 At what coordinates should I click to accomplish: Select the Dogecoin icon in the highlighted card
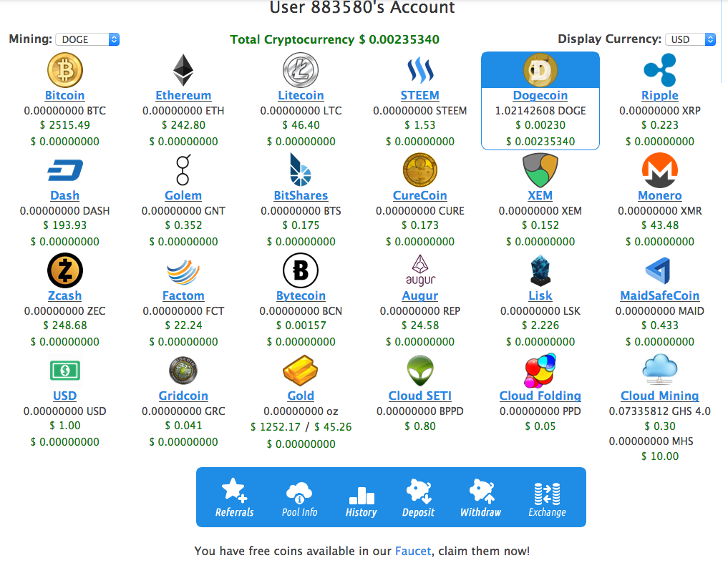tap(540, 69)
